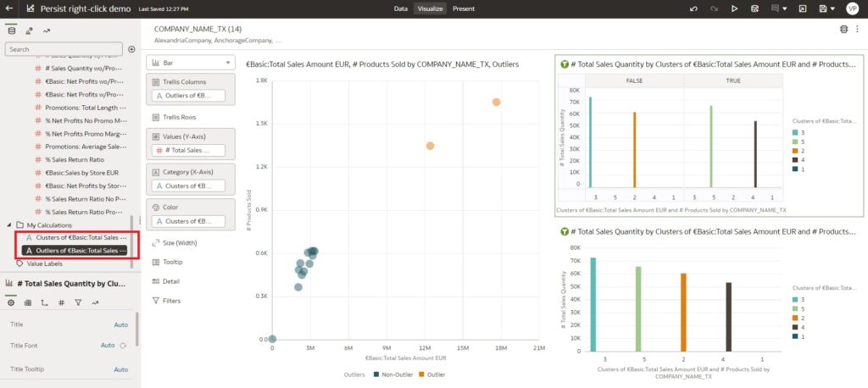Save the workbook with the disk icon

point(822,8)
